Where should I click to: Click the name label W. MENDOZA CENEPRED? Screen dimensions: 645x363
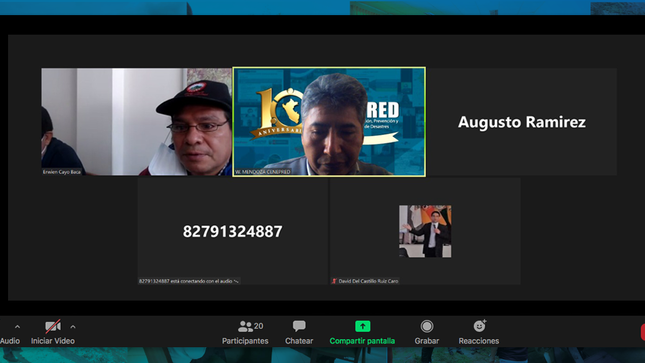[263, 172]
